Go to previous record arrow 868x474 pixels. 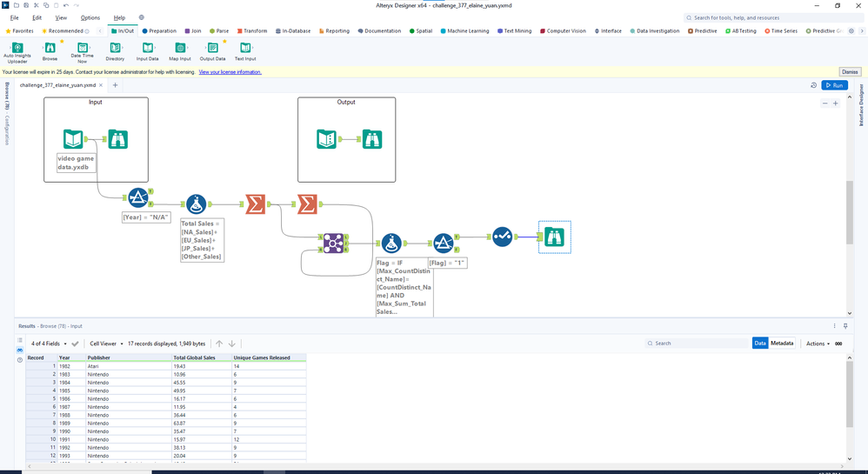coord(219,344)
